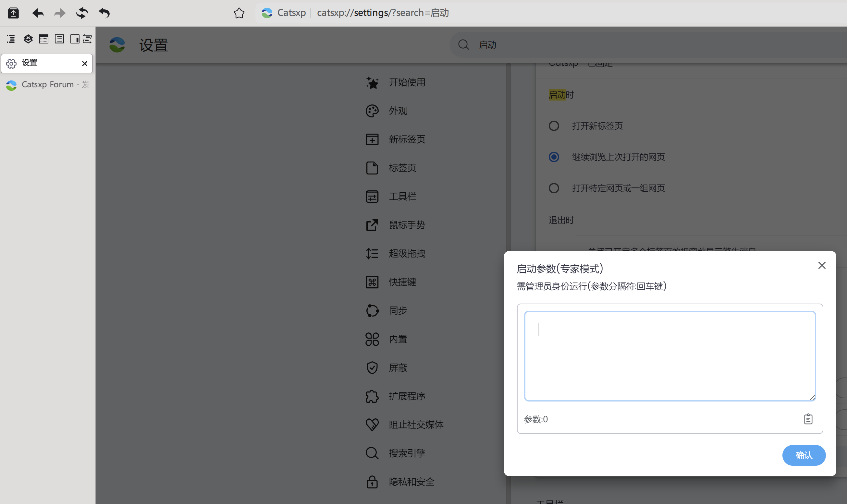Select the 同步 sync icon in settings menu
The image size is (847, 504).
pos(372,310)
